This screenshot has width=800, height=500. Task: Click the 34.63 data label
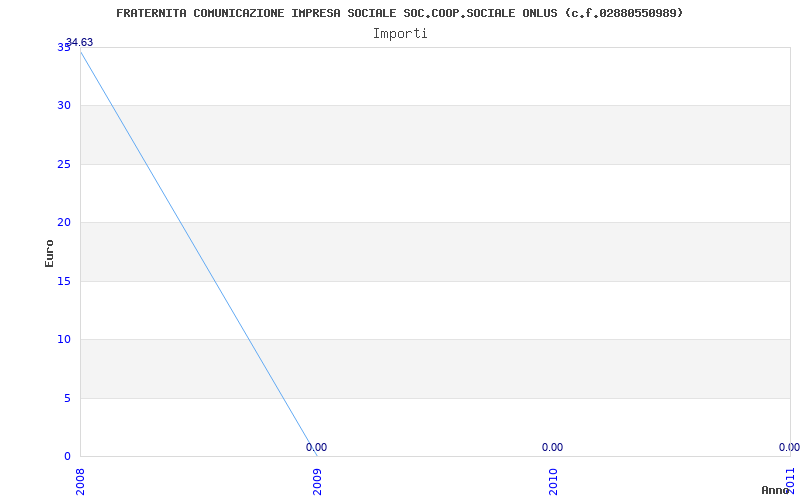tap(80, 42)
